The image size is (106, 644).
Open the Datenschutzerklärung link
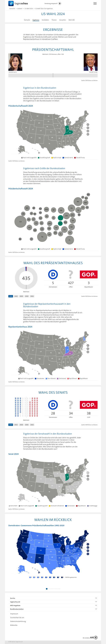tap(18, 621)
